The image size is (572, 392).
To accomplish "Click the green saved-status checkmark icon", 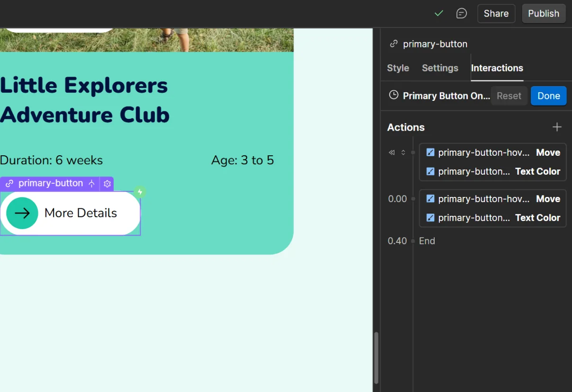I will 438,13.
